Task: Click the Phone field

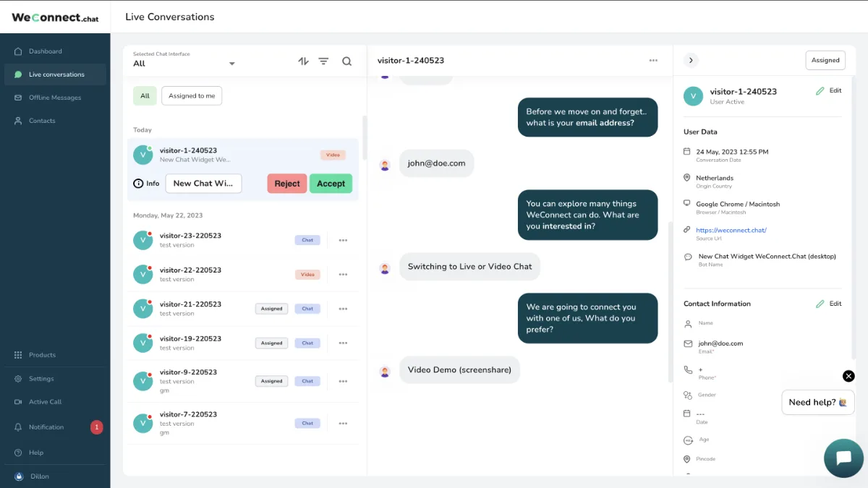Action: coord(707,373)
